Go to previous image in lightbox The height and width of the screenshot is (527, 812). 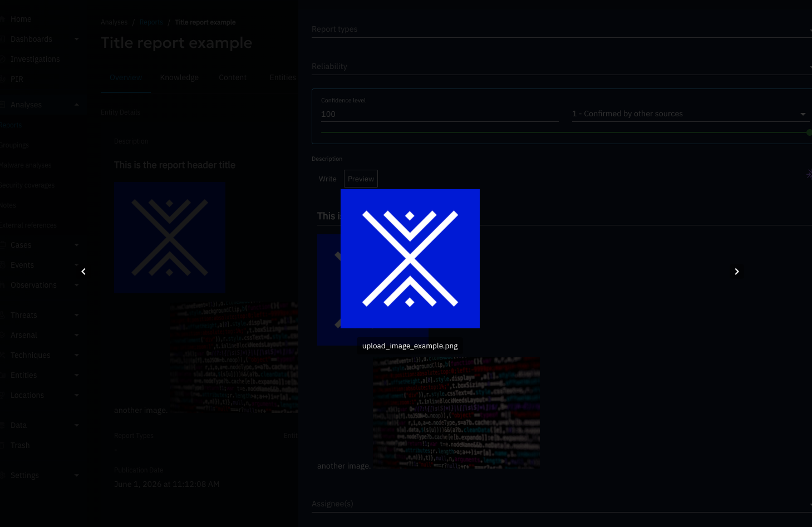pos(83,272)
